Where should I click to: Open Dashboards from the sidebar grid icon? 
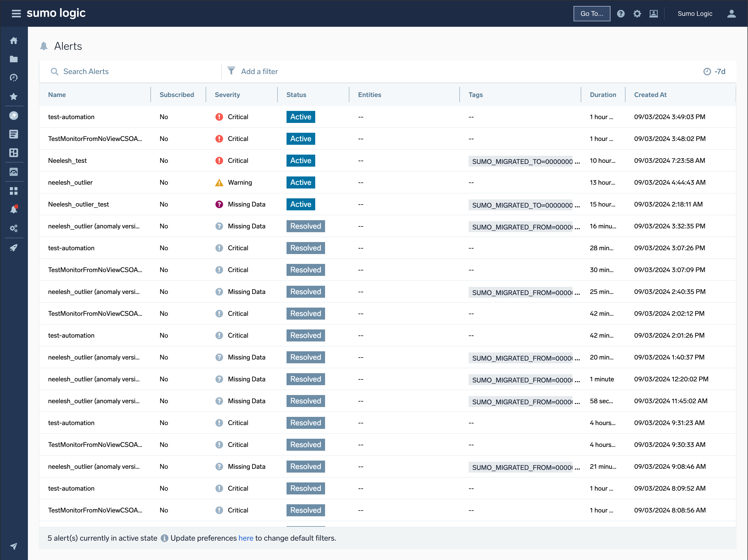click(14, 153)
